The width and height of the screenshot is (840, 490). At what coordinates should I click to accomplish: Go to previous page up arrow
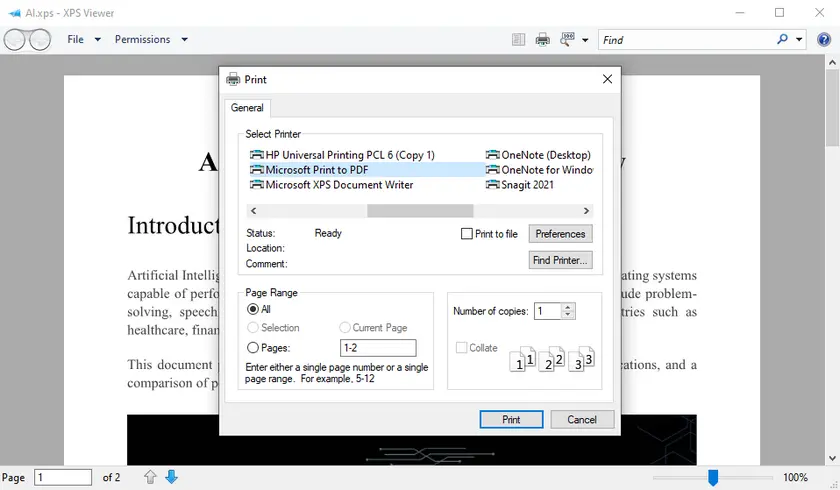click(150, 477)
